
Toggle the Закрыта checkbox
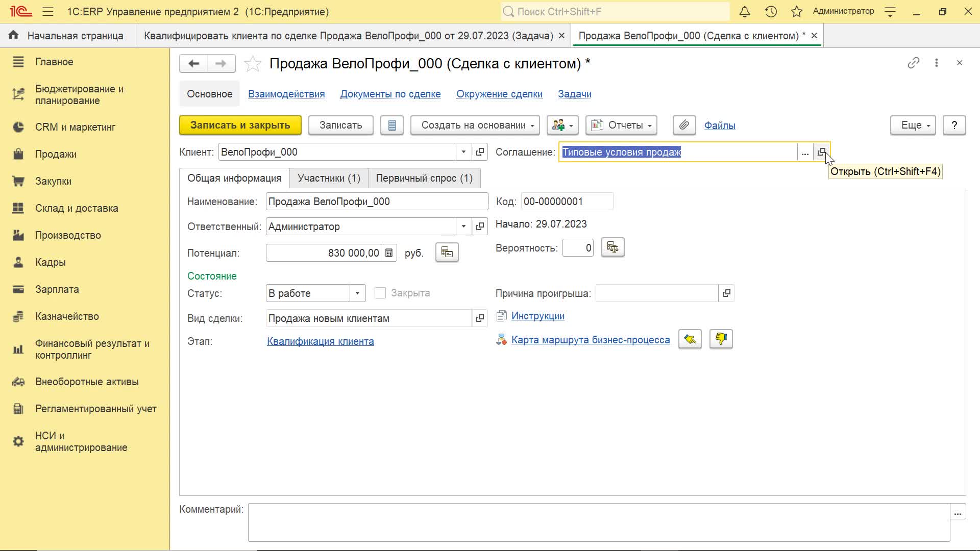click(380, 293)
